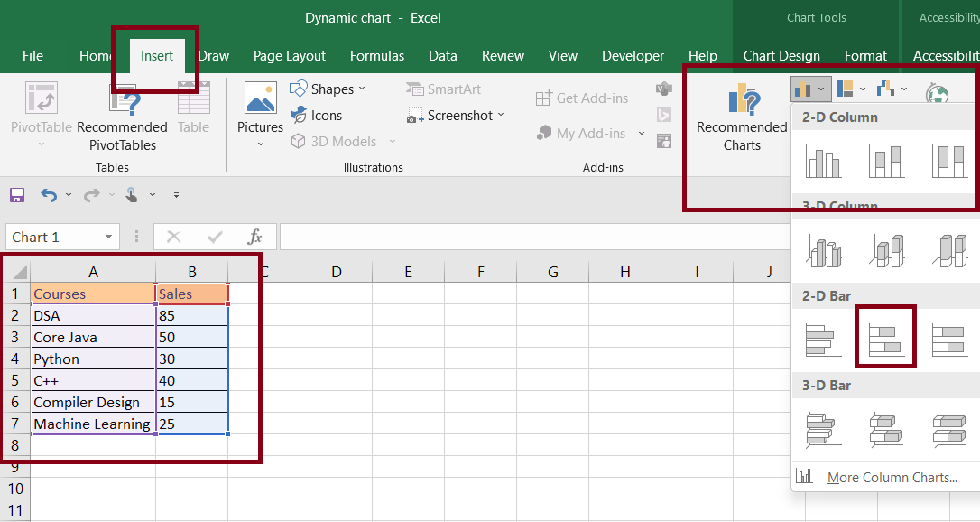Viewport: 980px width, 522px height.
Task: Choose the 2-D Clustered Bar chart
Action: (x=823, y=338)
